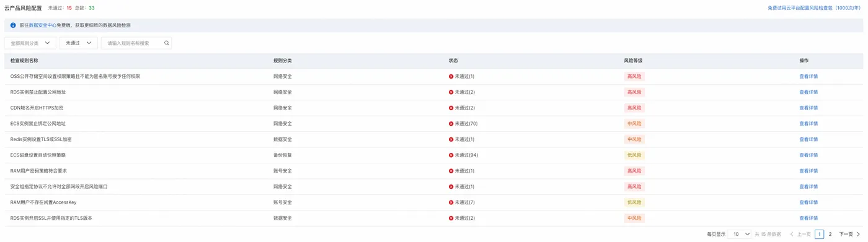View details for CDN域名开启HTTPS加密
This screenshot has height=242, width=868.
(808, 108)
